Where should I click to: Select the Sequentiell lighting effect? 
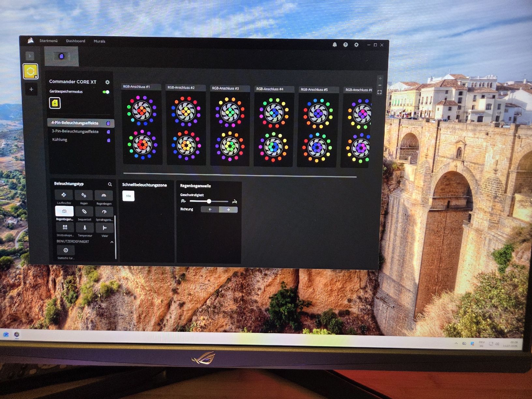coord(84,212)
